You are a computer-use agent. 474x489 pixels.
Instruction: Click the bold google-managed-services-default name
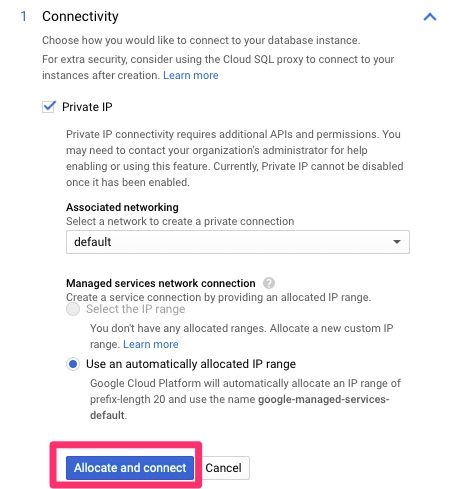click(240, 407)
